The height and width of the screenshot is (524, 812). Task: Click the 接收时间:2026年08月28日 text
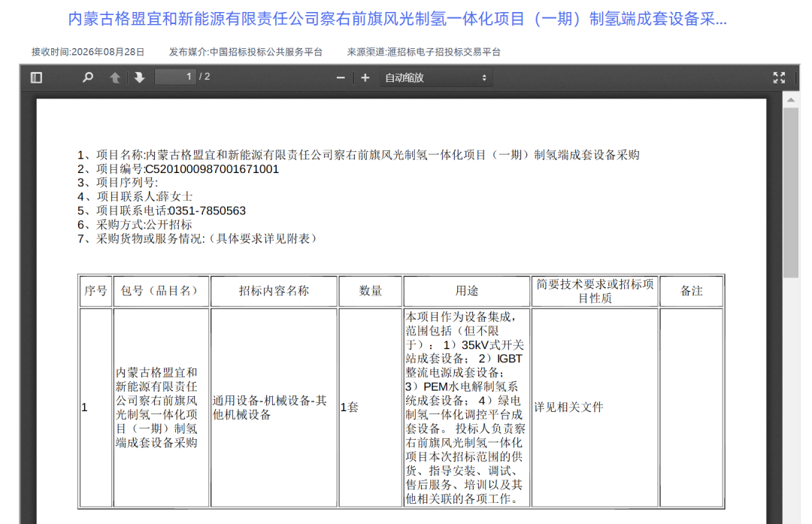coord(87,52)
